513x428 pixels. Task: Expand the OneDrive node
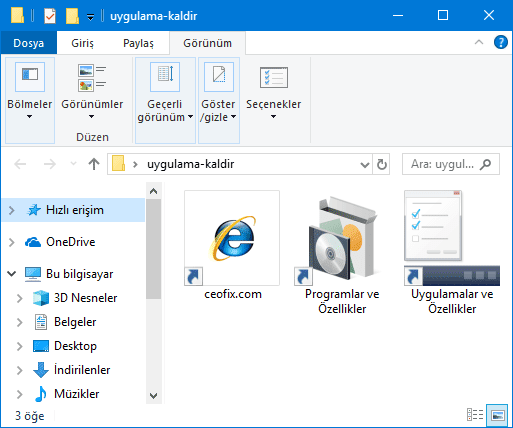12,242
